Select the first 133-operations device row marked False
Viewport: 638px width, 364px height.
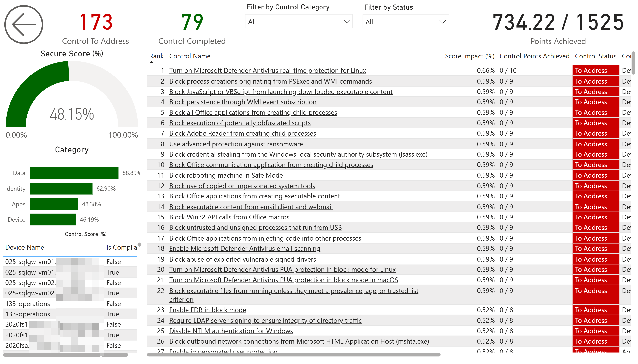70,304
